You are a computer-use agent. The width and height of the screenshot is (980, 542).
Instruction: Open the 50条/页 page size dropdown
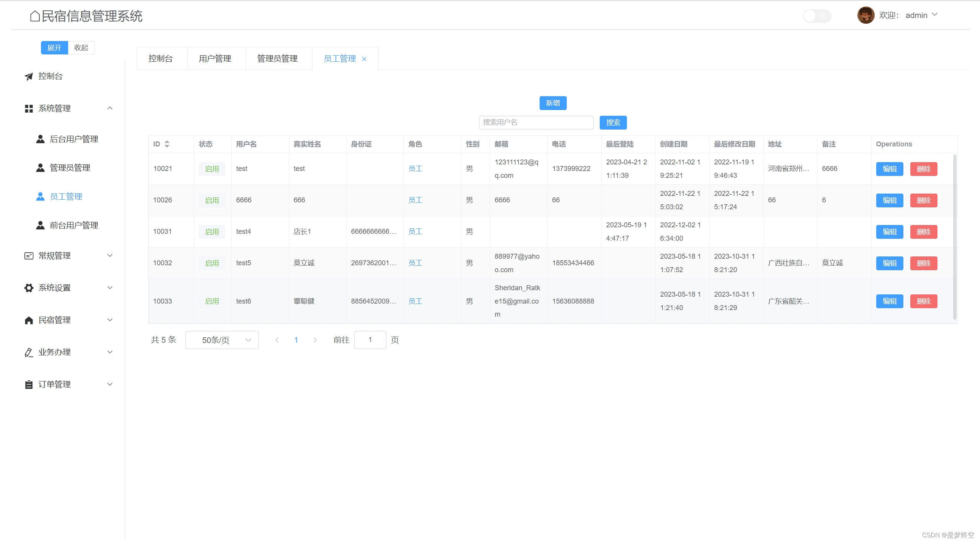tap(222, 340)
